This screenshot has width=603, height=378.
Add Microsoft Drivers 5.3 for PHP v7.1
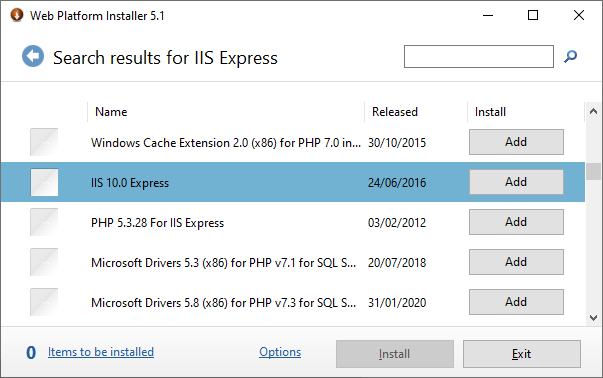click(x=516, y=262)
